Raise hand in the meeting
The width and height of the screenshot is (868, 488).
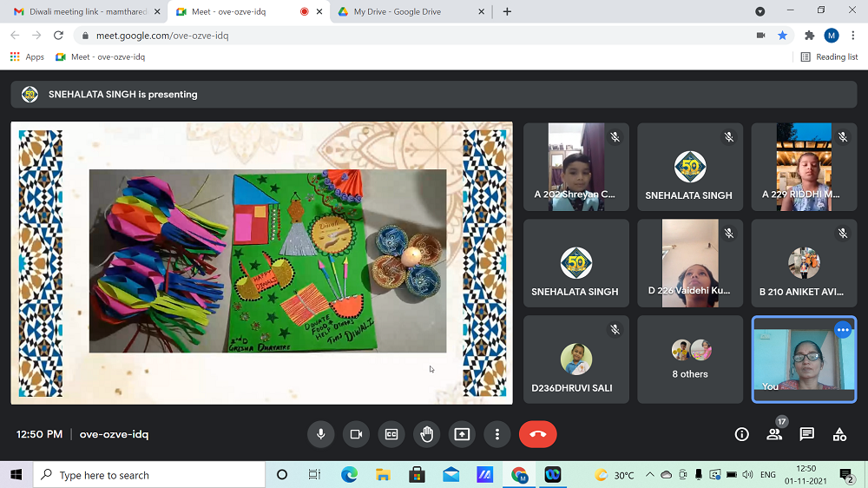426,434
